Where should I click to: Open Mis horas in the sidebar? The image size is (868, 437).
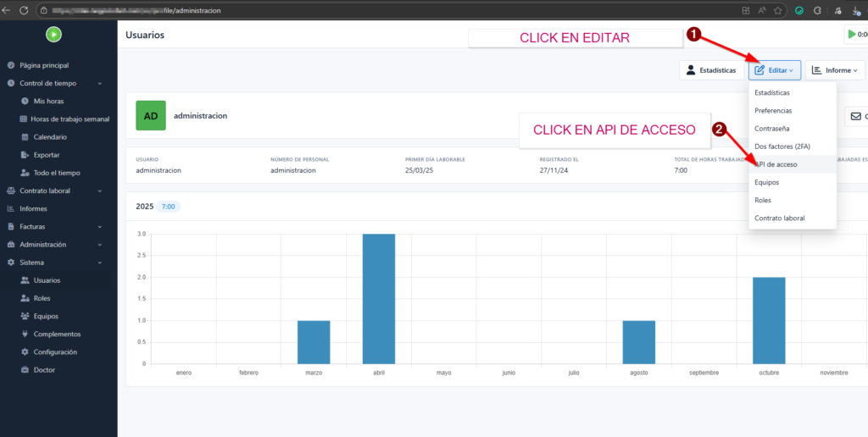(48, 101)
